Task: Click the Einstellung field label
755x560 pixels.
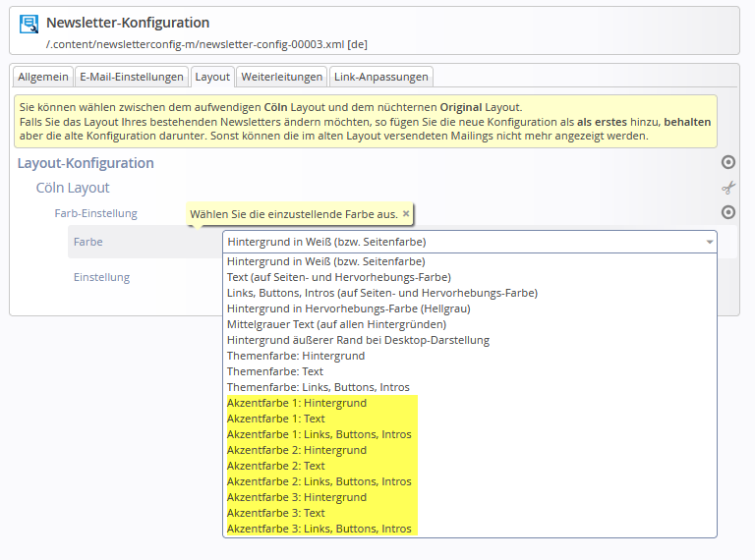Action: (101, 277)
